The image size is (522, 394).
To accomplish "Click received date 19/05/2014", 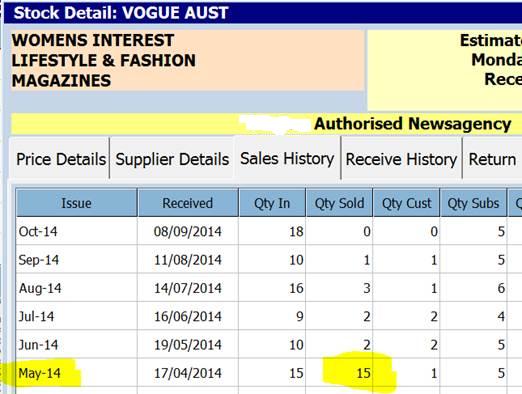I will point(188,345).
